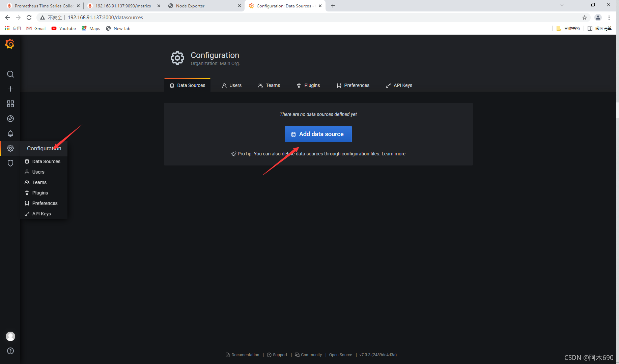This screenshot has width=619, height=364.
Task: Select the Teams configuration tab
Action: pos(269,85)
